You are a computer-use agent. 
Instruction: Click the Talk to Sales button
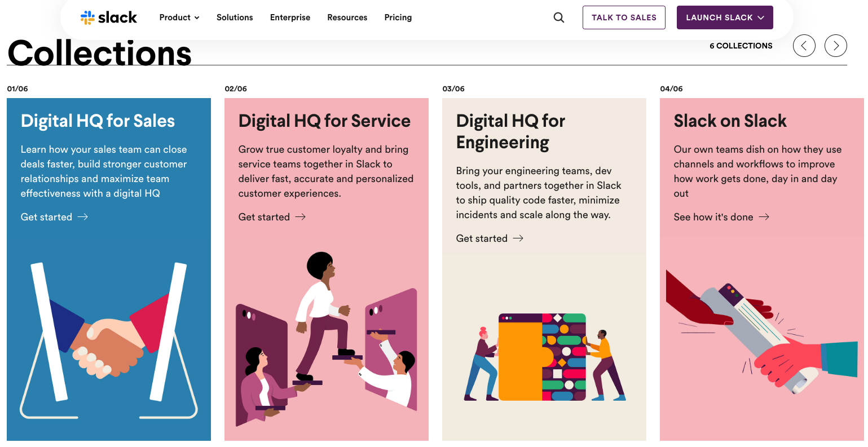624,17
